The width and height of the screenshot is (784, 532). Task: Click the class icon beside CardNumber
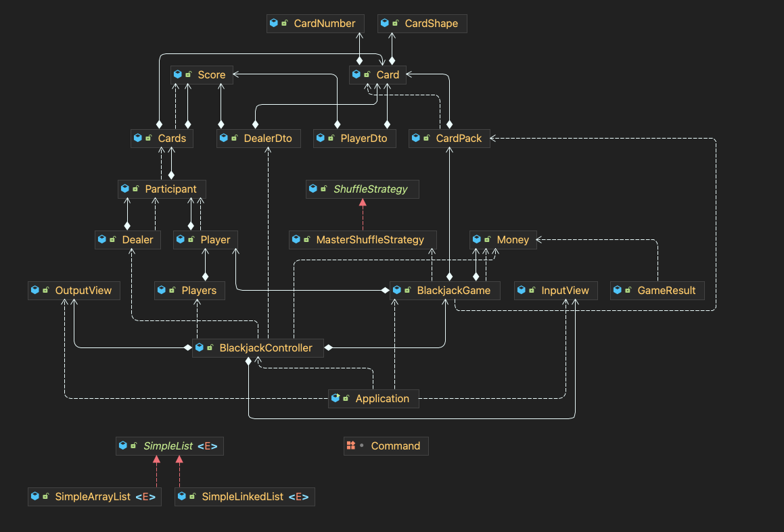274,24
